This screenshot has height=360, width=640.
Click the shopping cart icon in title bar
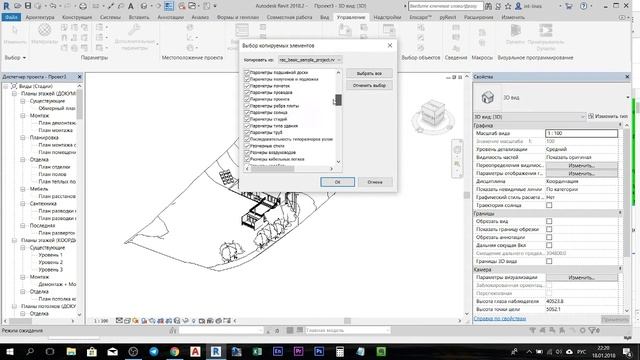[569, 6]
